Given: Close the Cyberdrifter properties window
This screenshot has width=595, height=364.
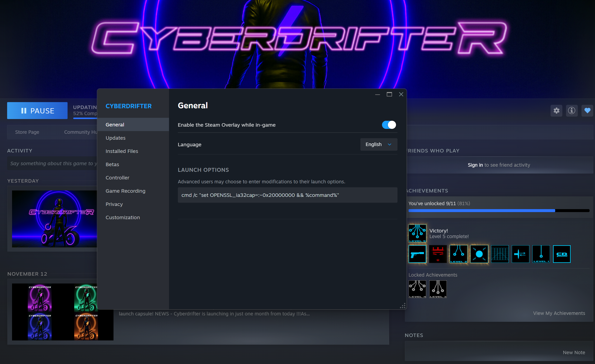Looking at the screenshot, I should pos(401,94).
